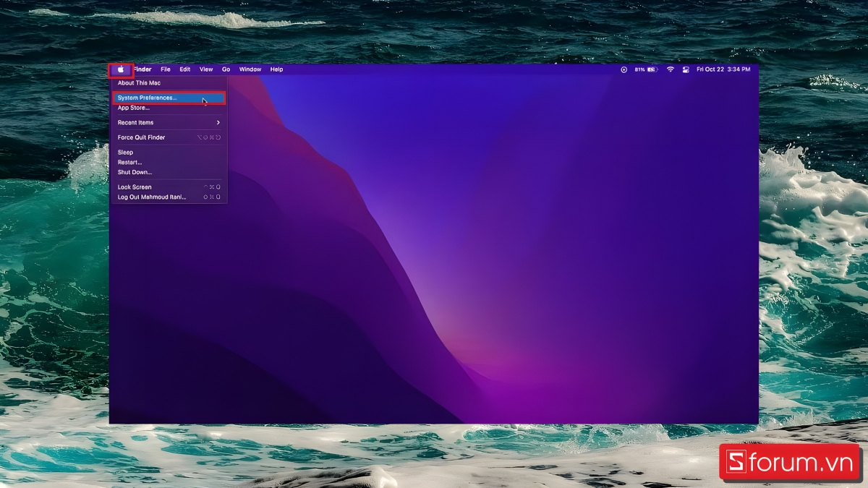
Task: Select Restart… from the Apple menu
Action: pos(169,163)
